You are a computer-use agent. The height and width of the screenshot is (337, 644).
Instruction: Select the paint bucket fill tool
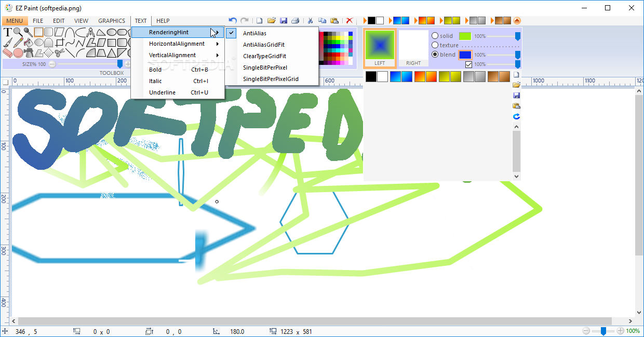(28, 42)
